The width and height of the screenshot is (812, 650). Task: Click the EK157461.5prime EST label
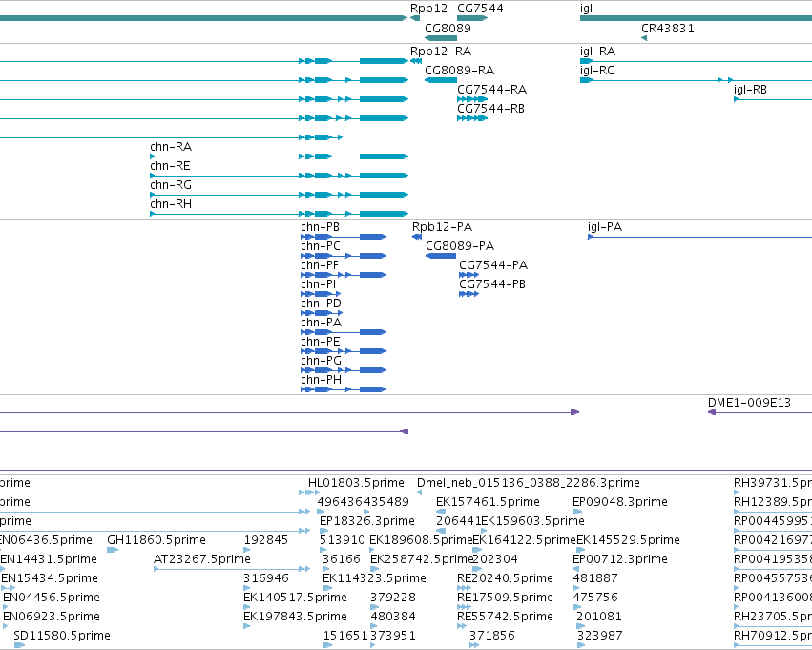[488, 502]
